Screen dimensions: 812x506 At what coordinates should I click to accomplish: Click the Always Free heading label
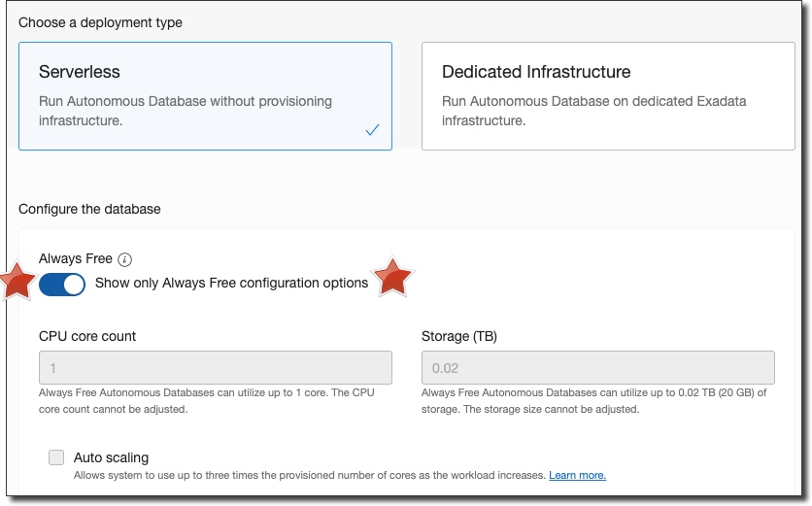pyautogui.click(x=76, y=259)
